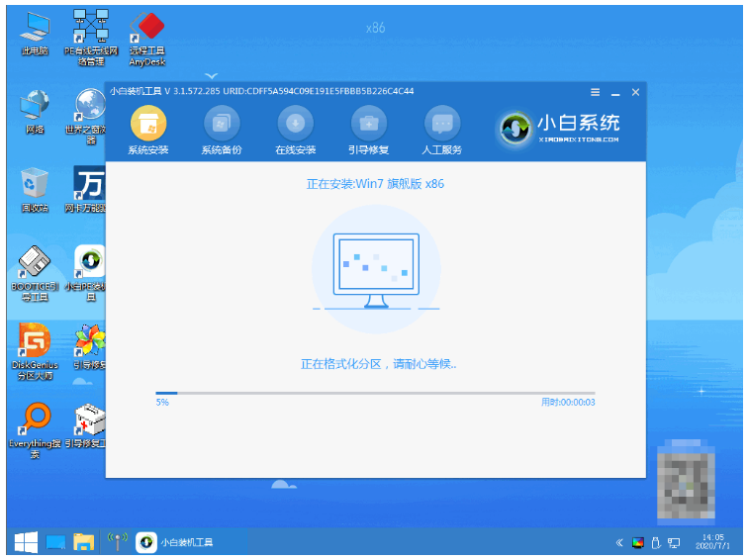The width and height of the screenshot is (747, 560).
Task: Select 引导修复 tab
Action: click(369, 131)
